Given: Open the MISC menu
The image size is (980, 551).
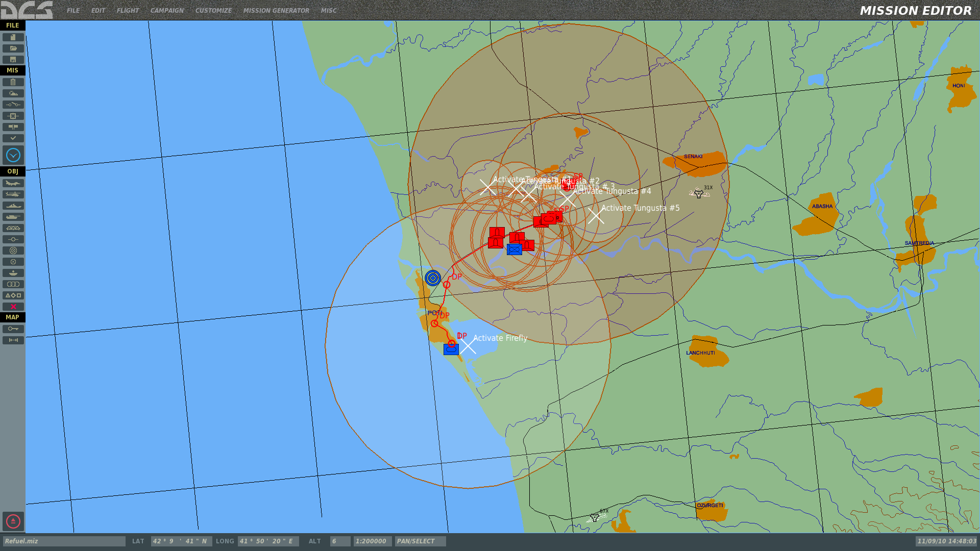Looking at the screenshot, I should click(x=329, y=10).
